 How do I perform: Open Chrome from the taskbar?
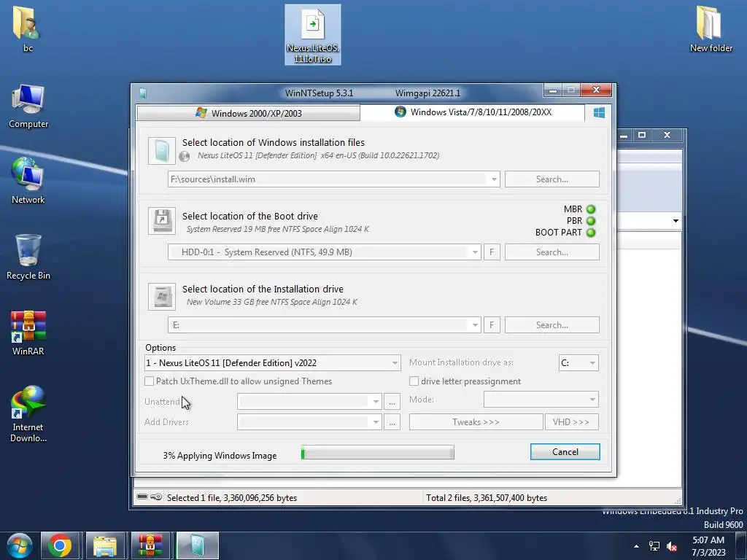click(x=60, y=545)
